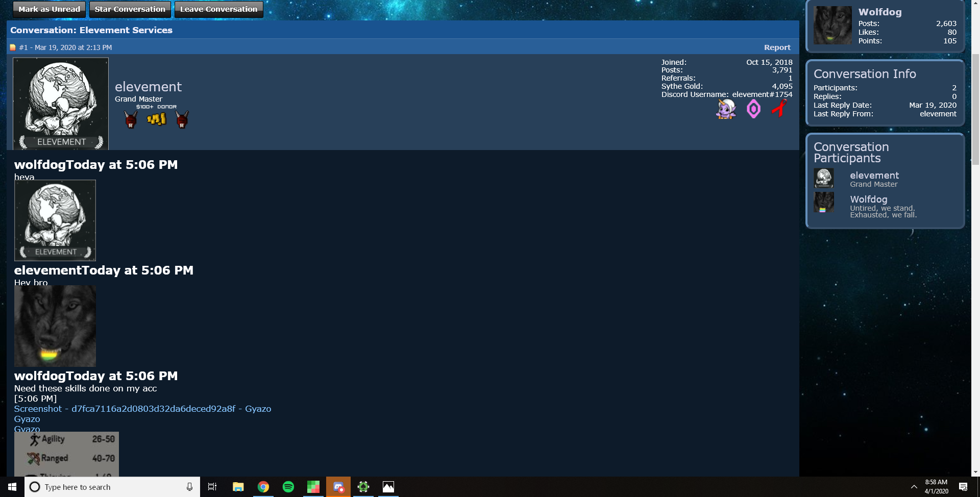Open the Windows Start menu

click(12, 487)
